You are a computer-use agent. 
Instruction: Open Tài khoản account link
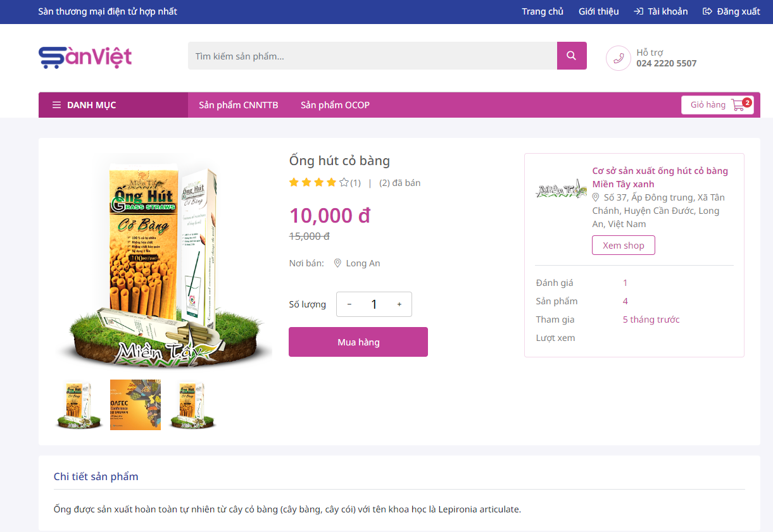[668, 11]
